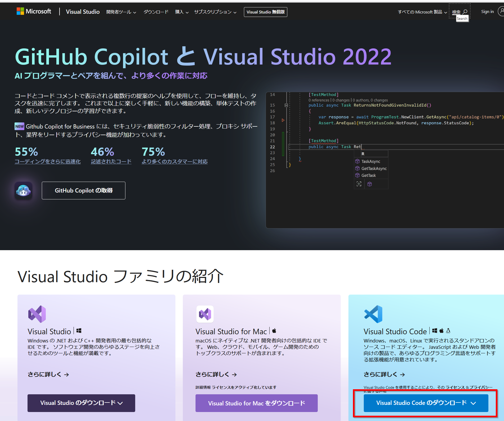This screenshot has width=504, height=421.
Task: Select the TaskAsync suggestion in code popup
Action: click(x=371, y=161)
